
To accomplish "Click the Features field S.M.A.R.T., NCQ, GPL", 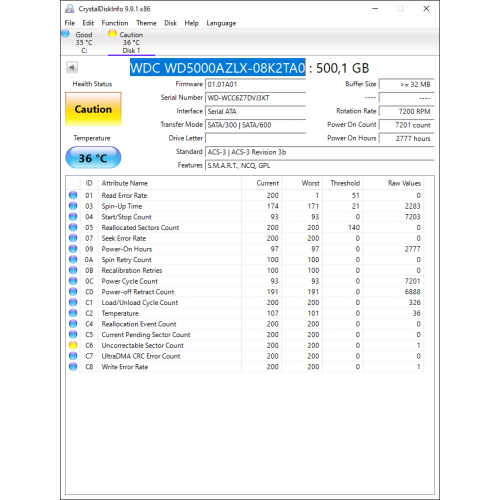I will (x=320, y=165).
